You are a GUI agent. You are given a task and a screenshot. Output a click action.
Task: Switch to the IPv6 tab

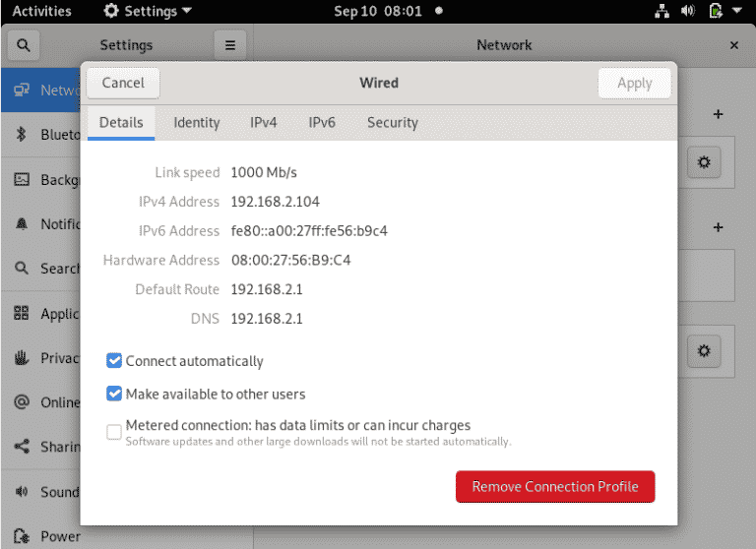point(322,123)
